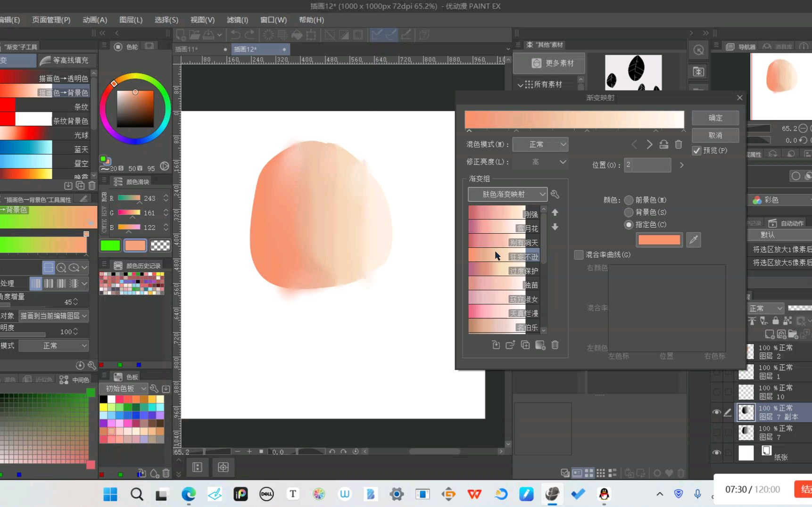Click the wrench icon beside gradient set dropdown

(x=555, y=194)
